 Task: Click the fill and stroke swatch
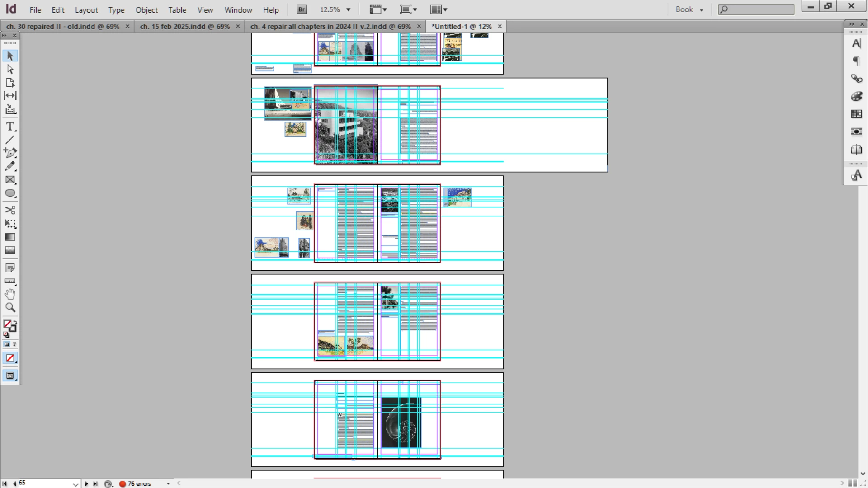(x=9, y=325)
